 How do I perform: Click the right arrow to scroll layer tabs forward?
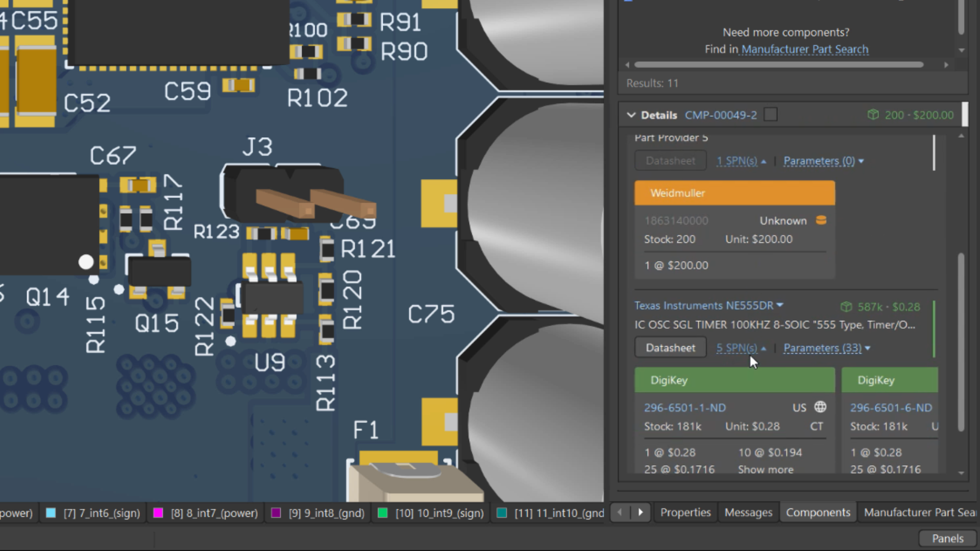[x=641, y=512]
